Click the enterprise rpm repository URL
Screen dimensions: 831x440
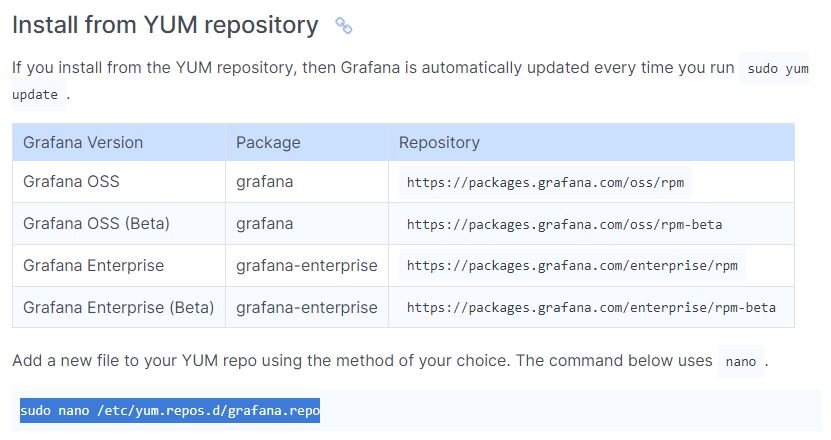[x=572, y=266]
